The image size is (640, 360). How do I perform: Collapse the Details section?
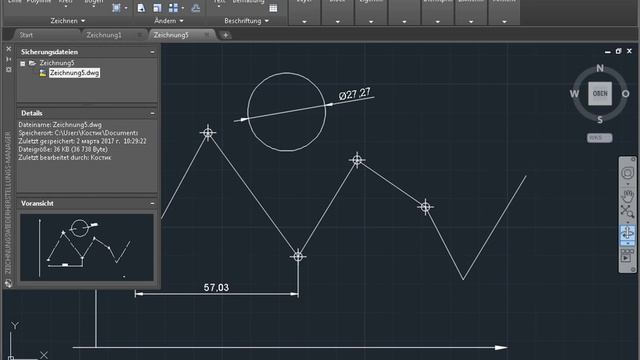pos(152,113)
